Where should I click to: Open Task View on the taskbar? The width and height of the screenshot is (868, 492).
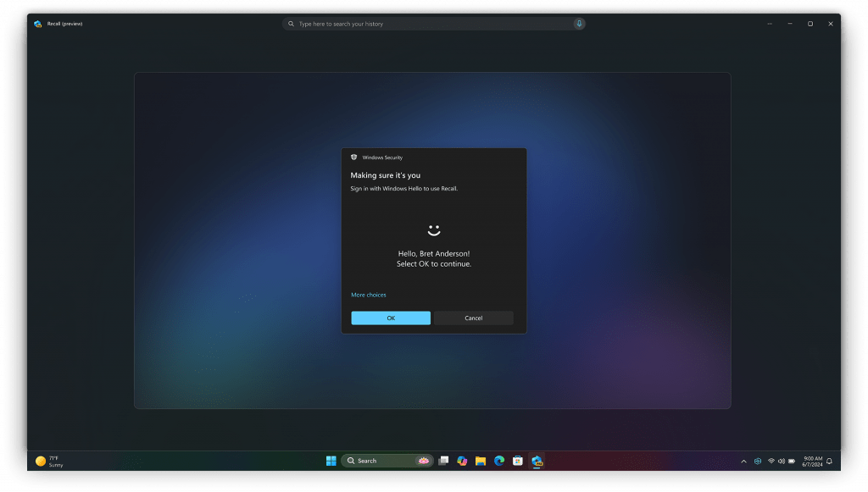(x=443, y=461)
